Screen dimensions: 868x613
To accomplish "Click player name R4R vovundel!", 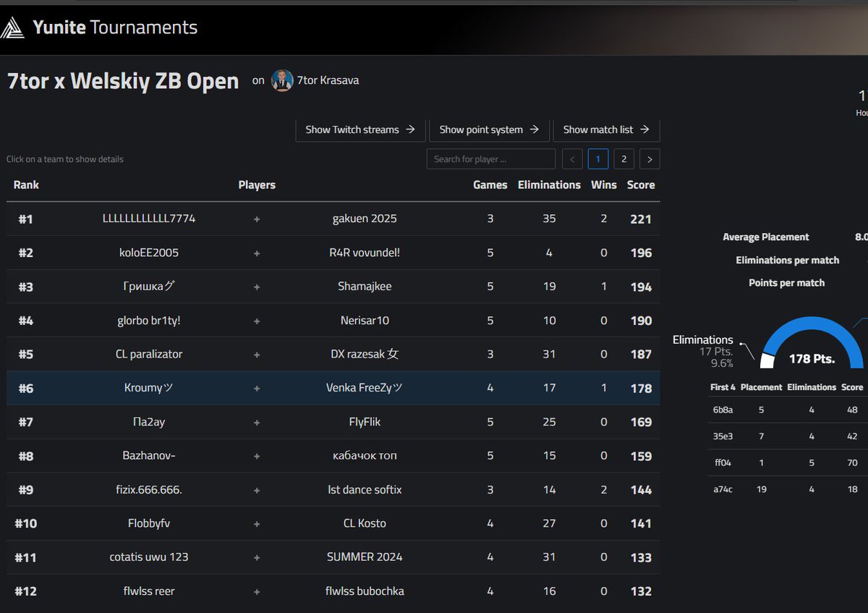I will tap(365, 253).
